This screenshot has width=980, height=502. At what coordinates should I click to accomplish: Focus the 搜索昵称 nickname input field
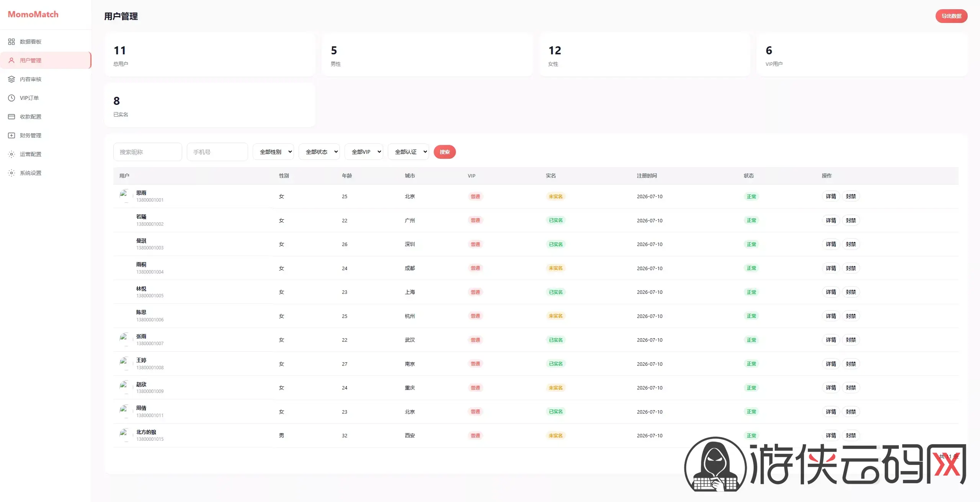click(147, 152)
